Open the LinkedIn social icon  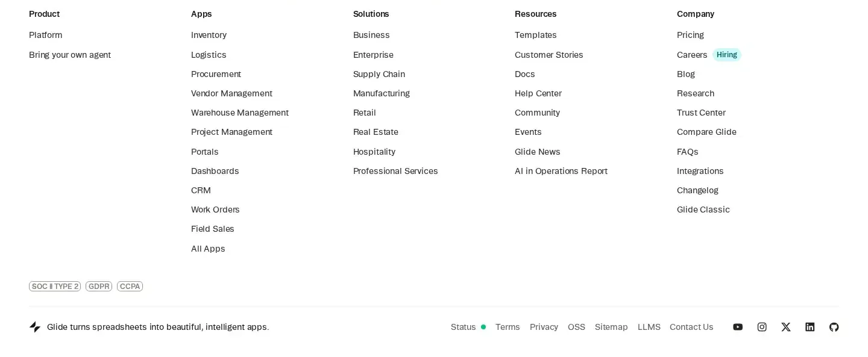click(810, 327)
